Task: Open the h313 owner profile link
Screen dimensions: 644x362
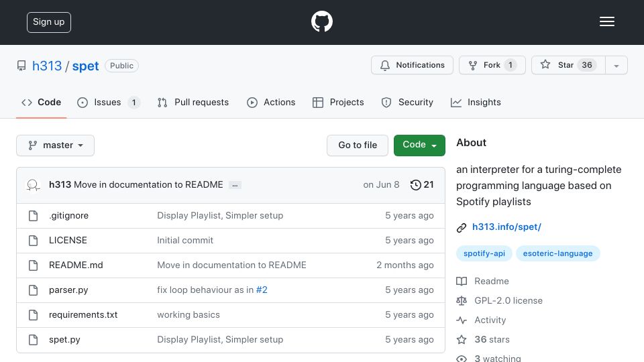Action: click(x=47, y=66)
